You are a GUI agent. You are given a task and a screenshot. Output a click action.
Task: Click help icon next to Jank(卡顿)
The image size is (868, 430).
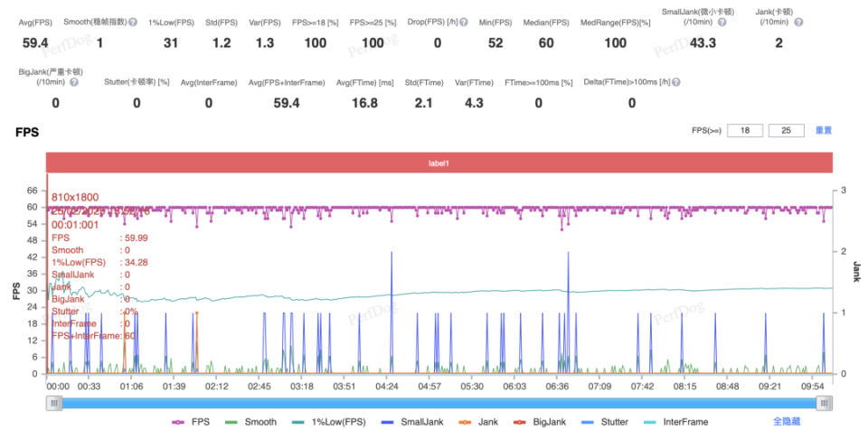[x=798, y=23]
